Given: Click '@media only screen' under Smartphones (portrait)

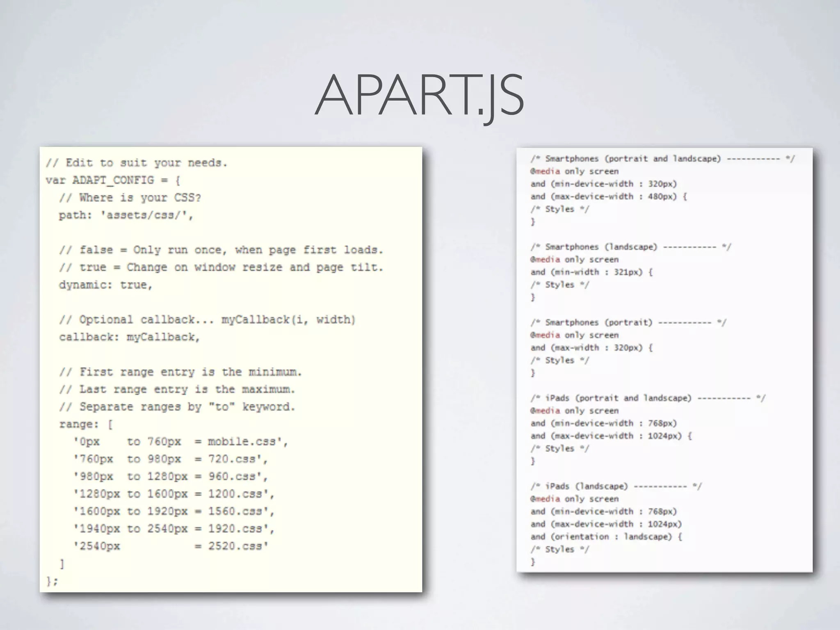Looking at the screenshot, I should pos(574,336).
